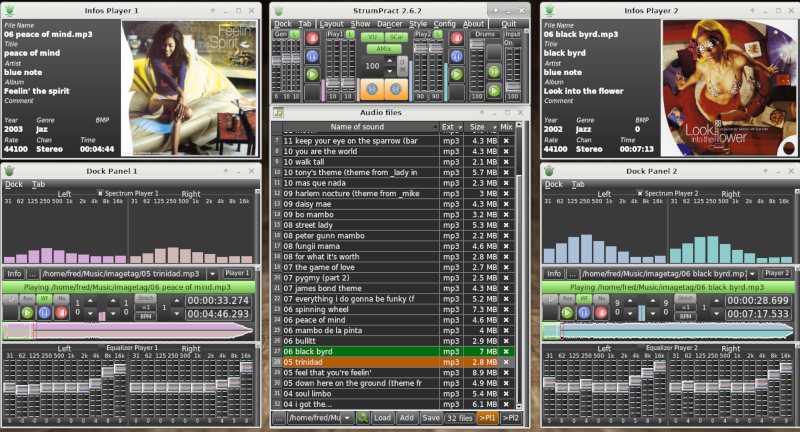Image resolution: width=800 pixels, height=432 pixels.
Task: Open the Show menu
Action: [360, 23]
